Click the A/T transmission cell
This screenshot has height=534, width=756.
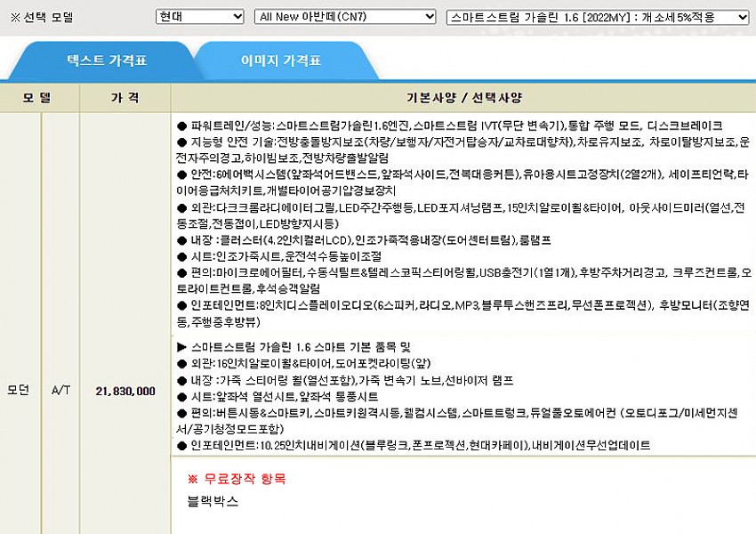(x=60, y=390)
